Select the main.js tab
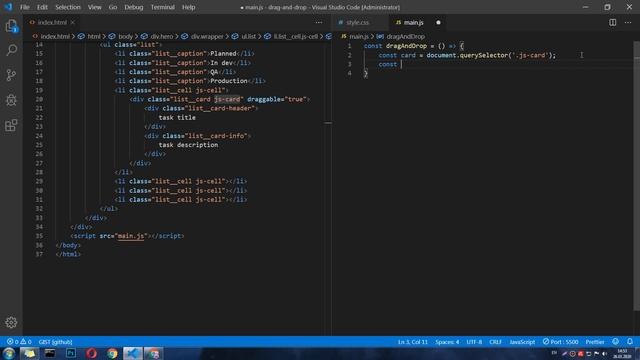This screenshot has width=640, height=360. pyautogui.click(x=413, y=22)
